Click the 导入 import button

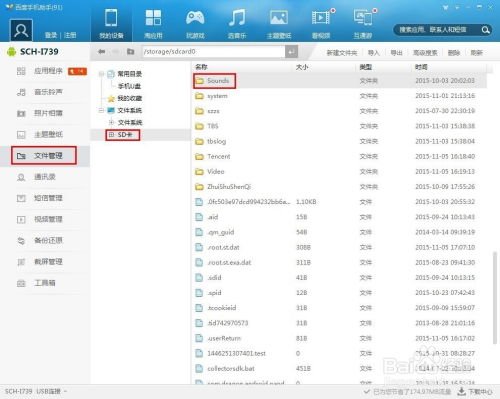373,53
